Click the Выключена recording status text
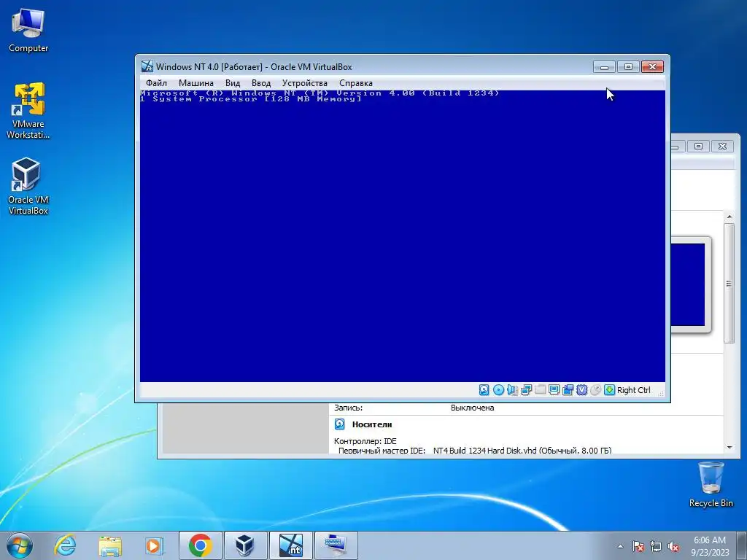747x560 pixels. tap(472, 408)
